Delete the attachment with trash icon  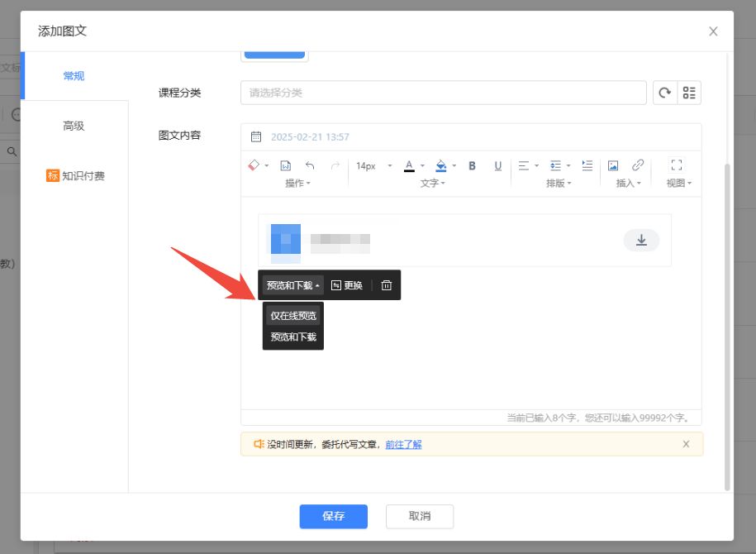tap(386, 285)
